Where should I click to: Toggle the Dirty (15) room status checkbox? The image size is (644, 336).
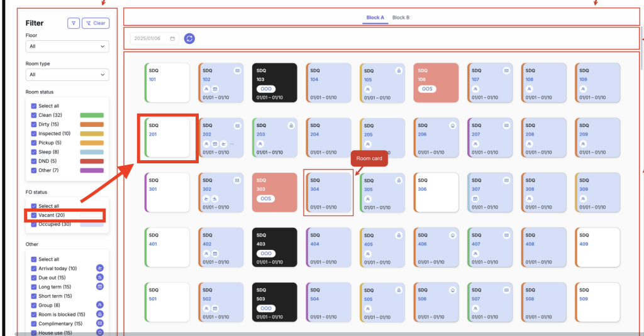34,124
